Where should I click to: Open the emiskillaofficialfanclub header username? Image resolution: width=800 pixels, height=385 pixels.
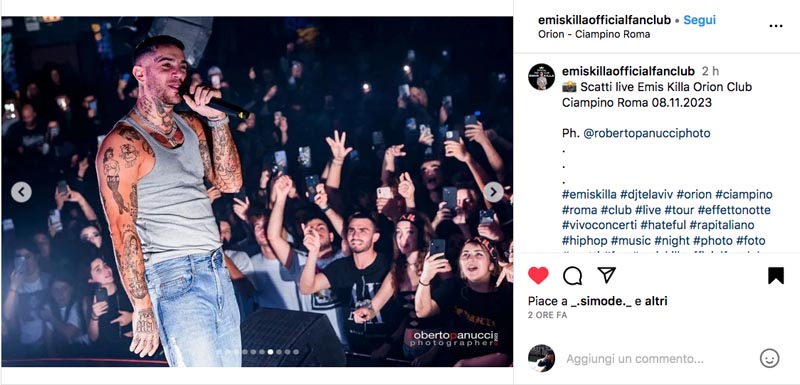click(x=604, y=20)
